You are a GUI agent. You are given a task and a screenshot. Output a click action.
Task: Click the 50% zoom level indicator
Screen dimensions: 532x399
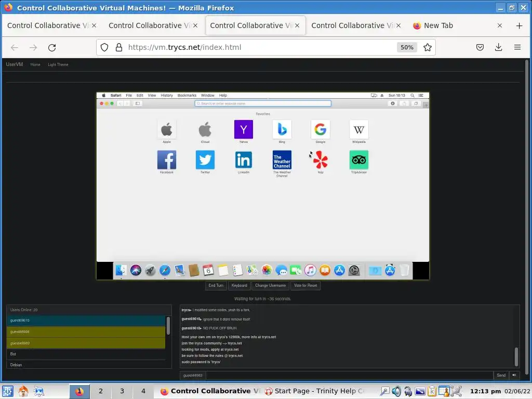tap(407, 47)
